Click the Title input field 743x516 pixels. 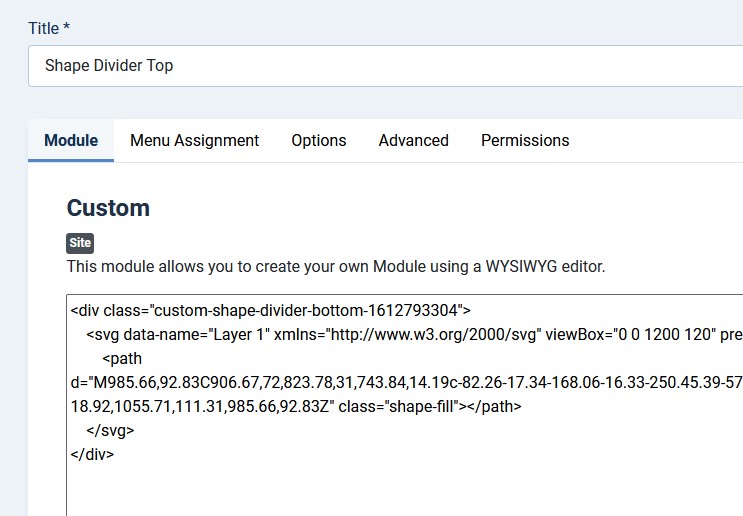[x=385, y=66]
